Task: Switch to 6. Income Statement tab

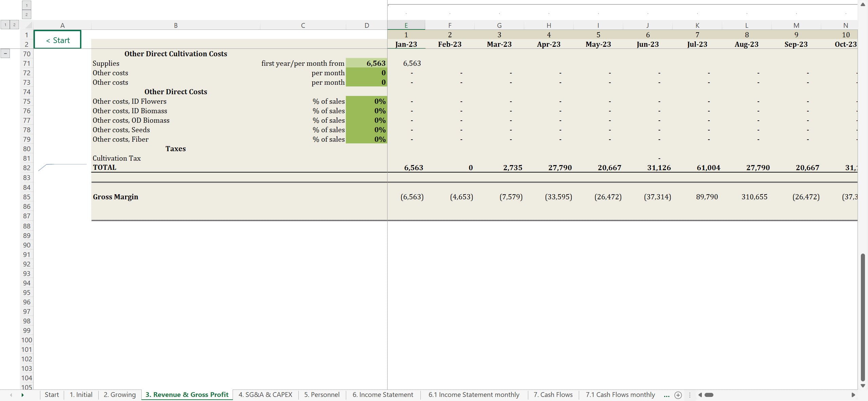Action: tap(382, 395)
